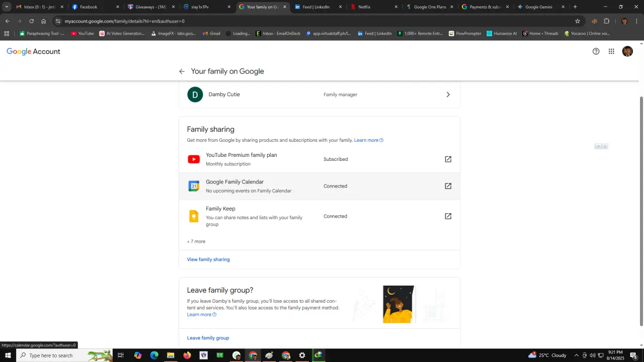Screen dimensions: 644x362
Task: Click the YouTube red logo icon
Action: pos(194,159)
